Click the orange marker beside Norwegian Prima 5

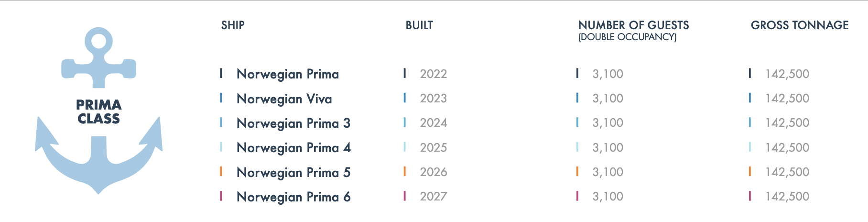tap(221, 171)
